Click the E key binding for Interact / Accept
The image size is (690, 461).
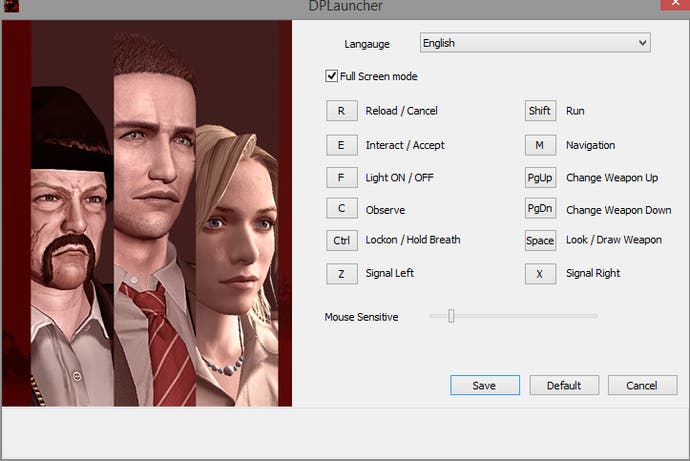[341, 145]
